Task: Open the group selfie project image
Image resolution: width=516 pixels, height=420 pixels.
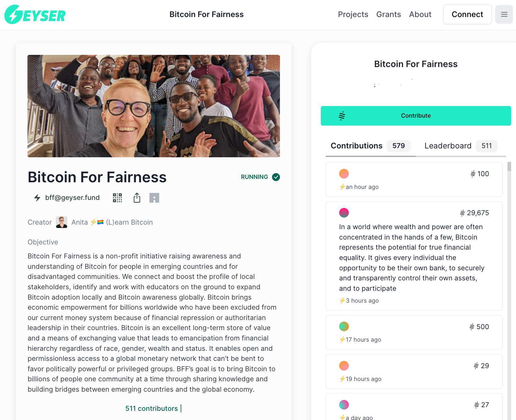Action: (x=154, y=106)
